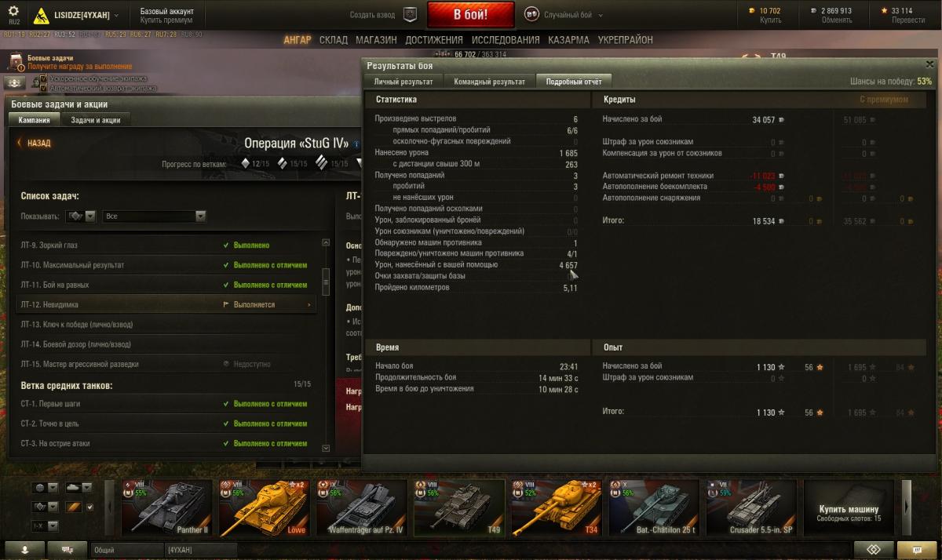Viewport: 942px width, 560px height.
Task: Open the ДОСТИЖЕНИЯ menu
Action: pyautogui.click(x=434, y=40)
